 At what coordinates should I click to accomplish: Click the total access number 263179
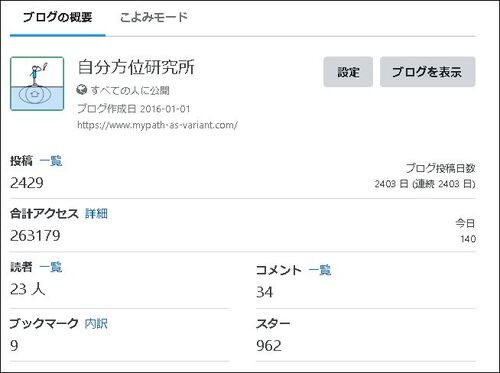click(x=35, y=236)
